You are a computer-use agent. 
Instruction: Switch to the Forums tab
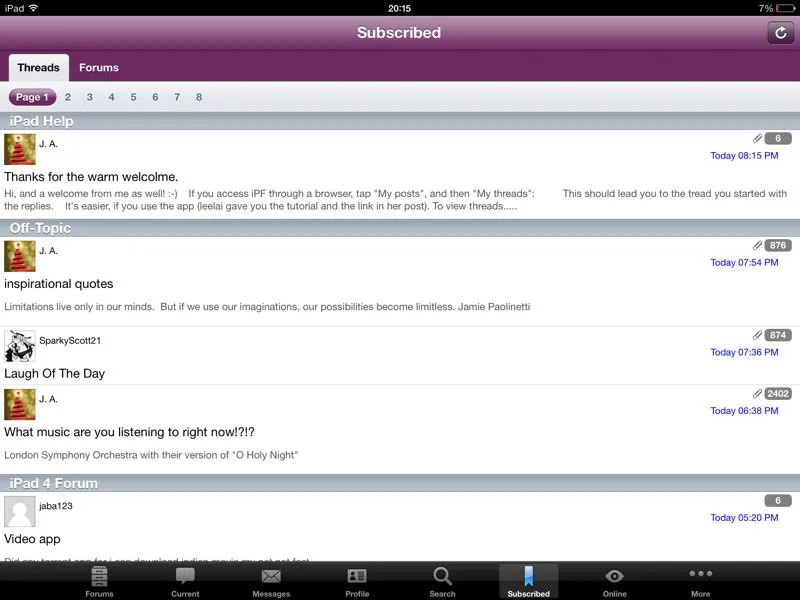[99, 68]
